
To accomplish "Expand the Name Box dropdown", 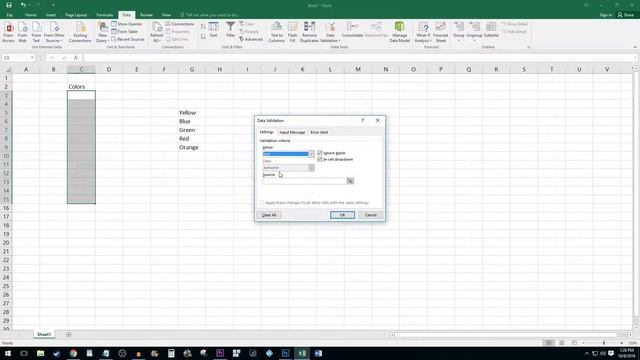I will click(32, 58).
